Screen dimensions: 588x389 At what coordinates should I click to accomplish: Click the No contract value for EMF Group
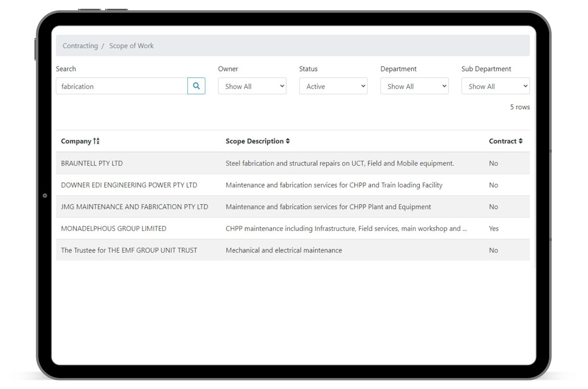click(494, 250)
